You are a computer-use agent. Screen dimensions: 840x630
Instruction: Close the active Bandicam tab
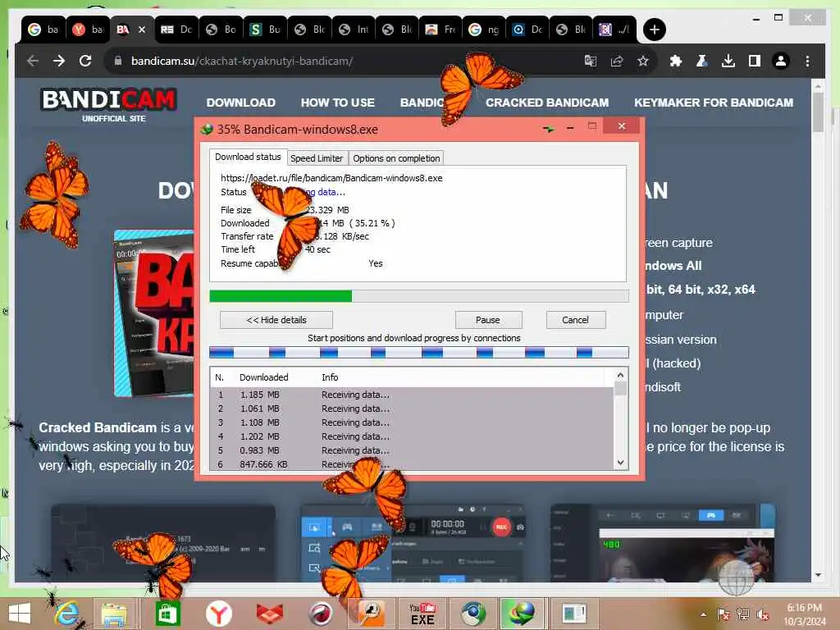click(x=142, y=30)
